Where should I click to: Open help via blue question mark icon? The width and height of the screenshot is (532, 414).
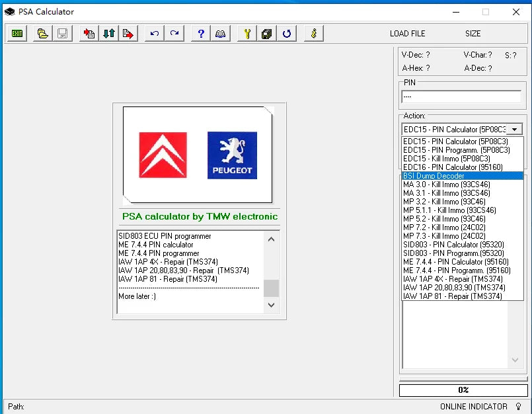click(201, 33)
